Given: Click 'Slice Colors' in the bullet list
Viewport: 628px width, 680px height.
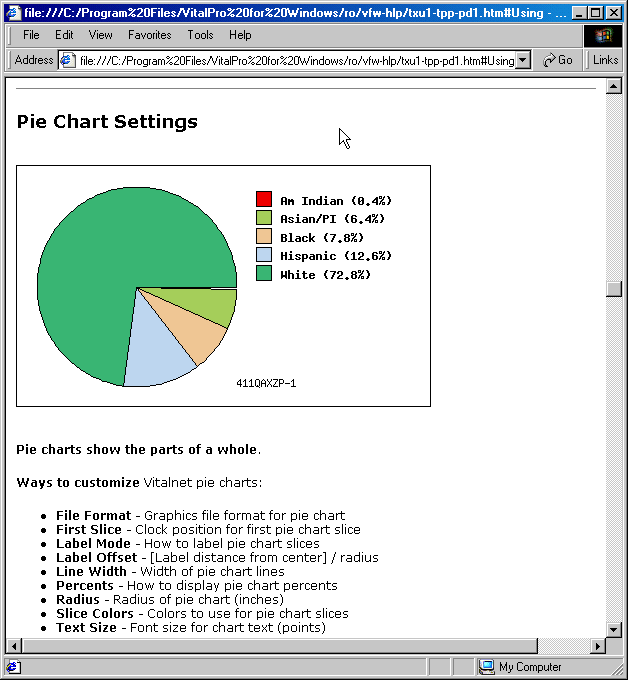Looking at the screenshot, I should [95, 614].
